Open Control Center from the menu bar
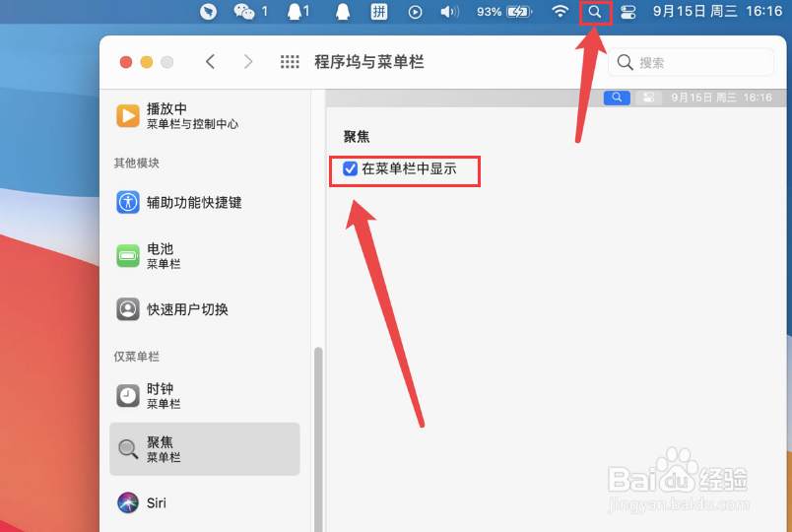Image resolution: width=792 pixels, height=532 pixels. click(x=627, y=12)
